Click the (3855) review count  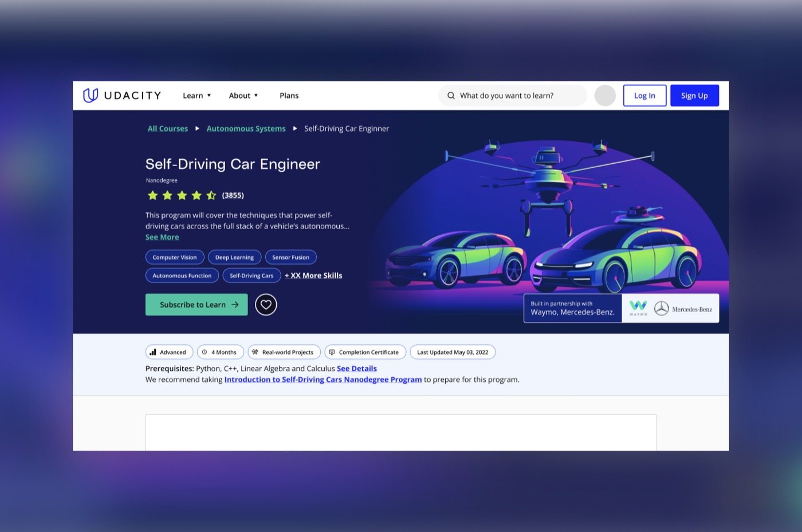coord(233,195)
